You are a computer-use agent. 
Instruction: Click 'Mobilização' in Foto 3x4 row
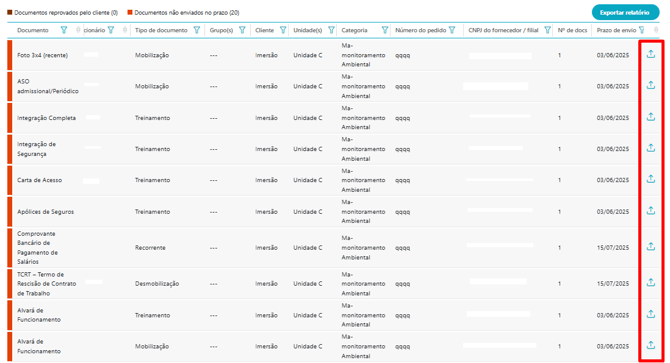click(152, 55)
